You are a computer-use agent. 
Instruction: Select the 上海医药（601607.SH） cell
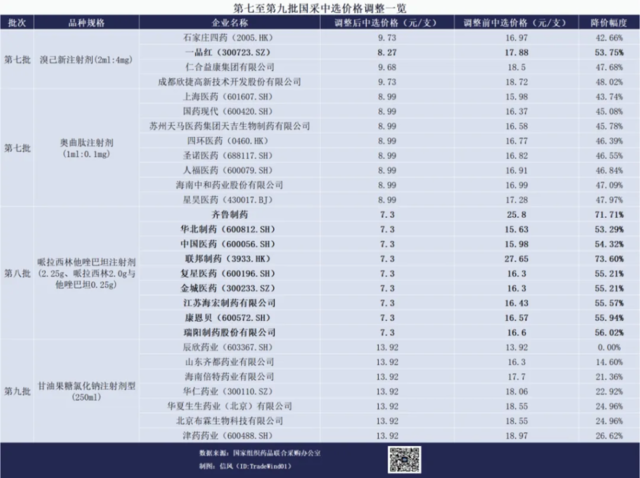pos(229,97)
